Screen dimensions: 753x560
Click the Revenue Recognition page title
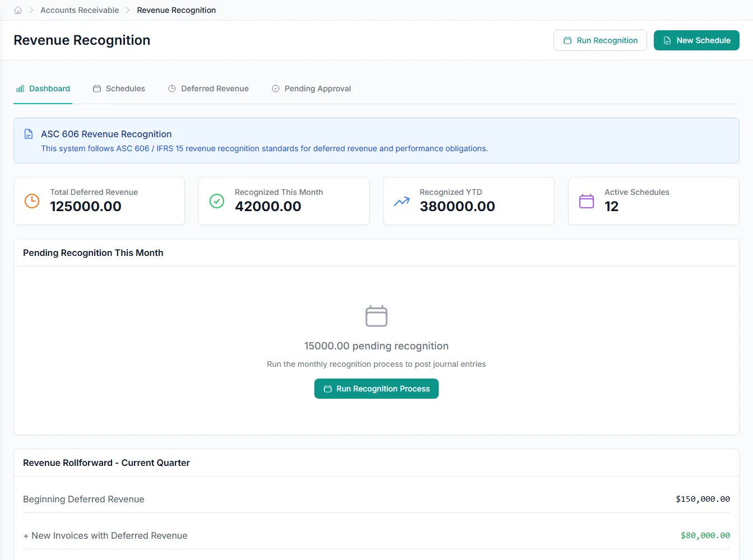point(82,40)
